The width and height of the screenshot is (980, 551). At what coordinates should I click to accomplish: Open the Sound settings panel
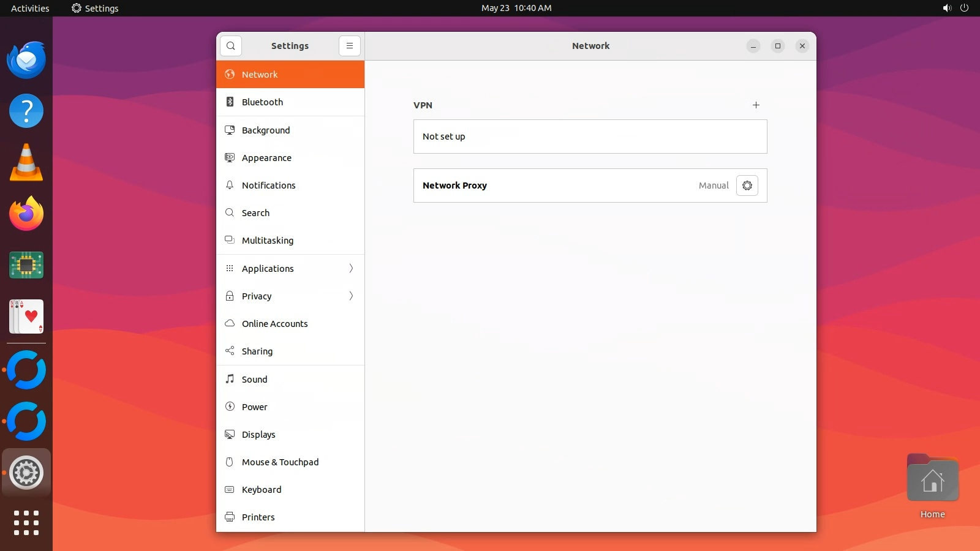290,380
